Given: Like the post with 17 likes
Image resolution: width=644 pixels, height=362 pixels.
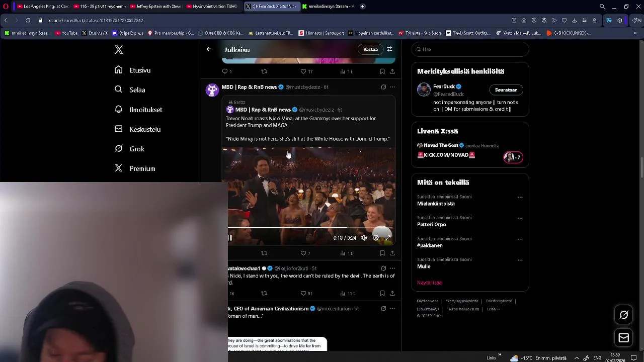Looking at the screenshot, I should (x=306, y=71).
